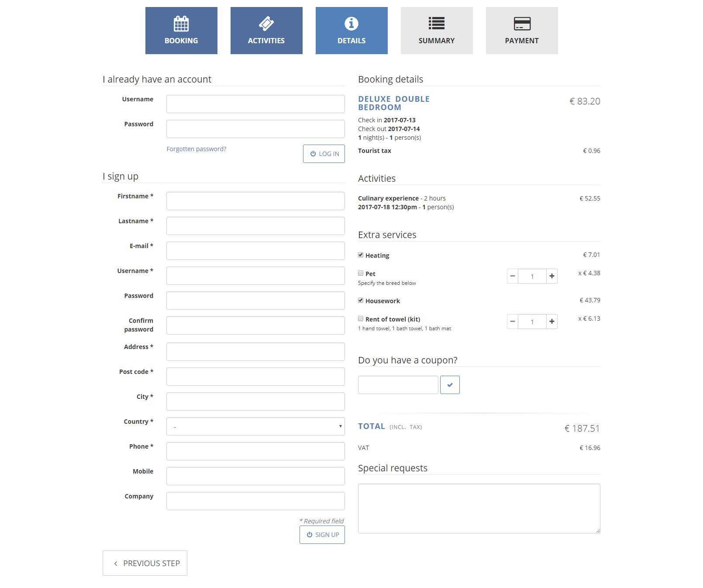703x588 pixels.
Task: Click the list icon in Summary step
Action: (437, 24)
